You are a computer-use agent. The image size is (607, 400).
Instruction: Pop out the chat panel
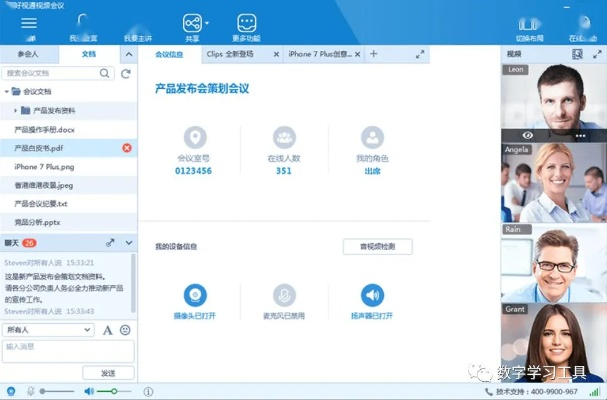(109, 243)
